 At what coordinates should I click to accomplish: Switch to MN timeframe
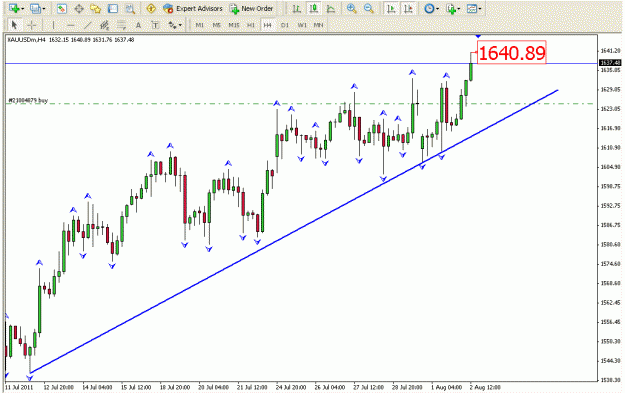click(x=318, y=25)
